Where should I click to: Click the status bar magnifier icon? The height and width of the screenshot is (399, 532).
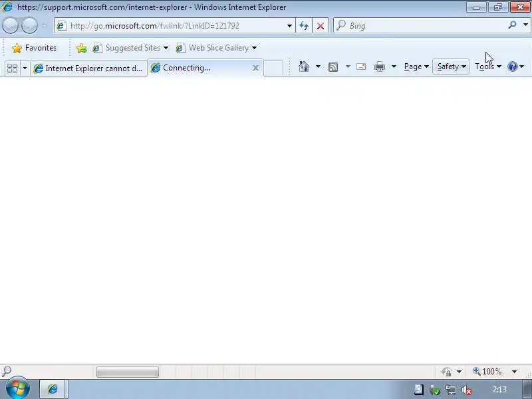[7, 371]
